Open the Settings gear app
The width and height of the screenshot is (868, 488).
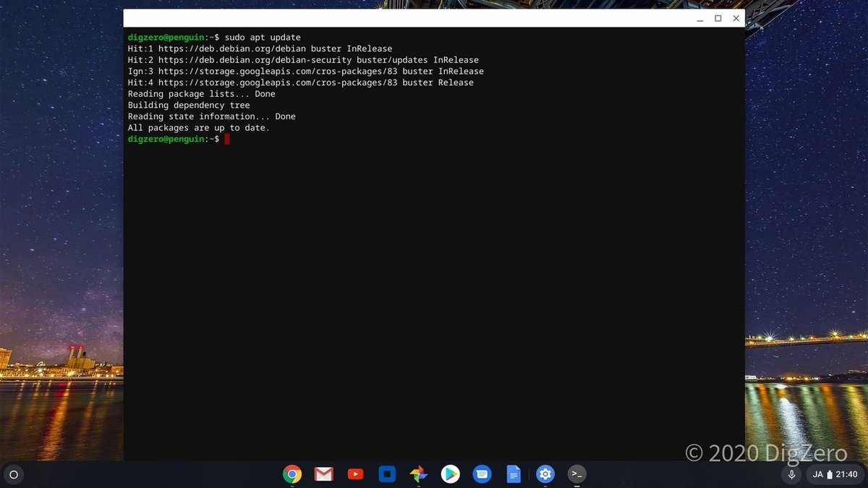[x=545, y=474]
